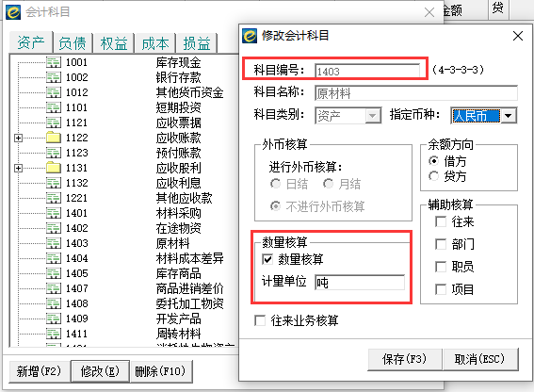Open the 科目类别 dropdown arrow
Image resolution: width=534 pixels, height=392 pixels.
pos(373,116)
